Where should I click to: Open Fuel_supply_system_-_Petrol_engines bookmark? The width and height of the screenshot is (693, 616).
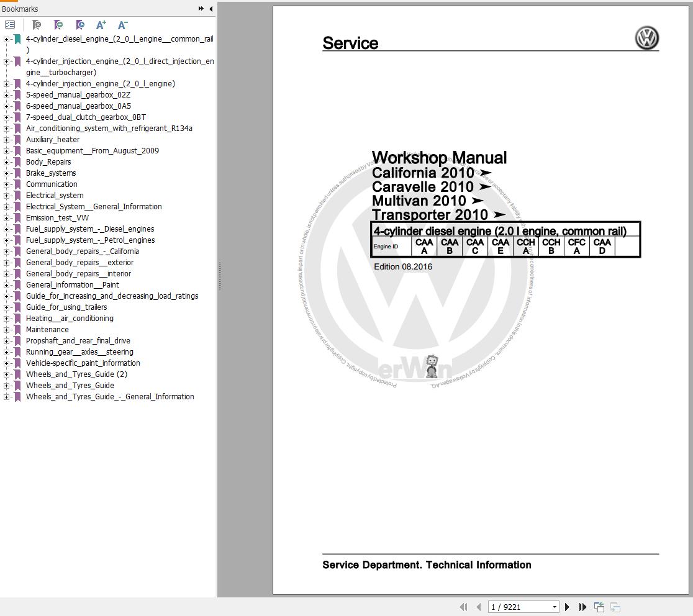[x=90, y=240]
